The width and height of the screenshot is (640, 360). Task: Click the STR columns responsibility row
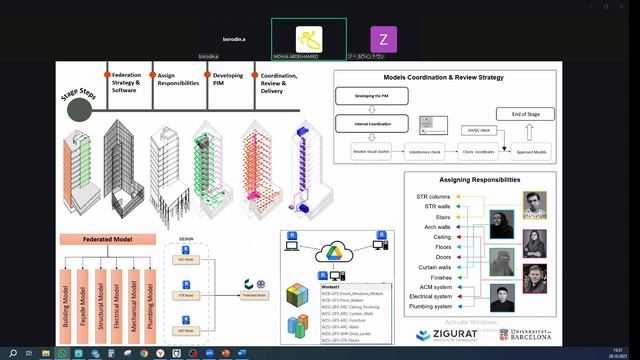coord(433,197)
